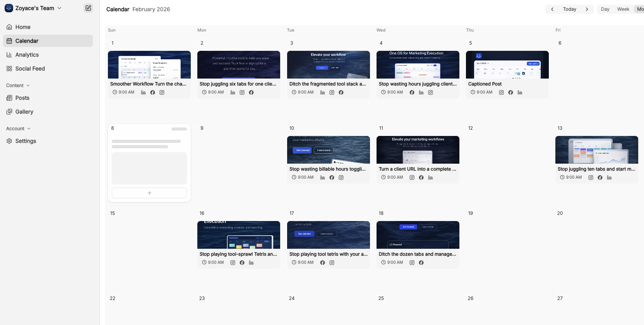
Task: Click the Home house icon
Action: [x=9, y=27]
